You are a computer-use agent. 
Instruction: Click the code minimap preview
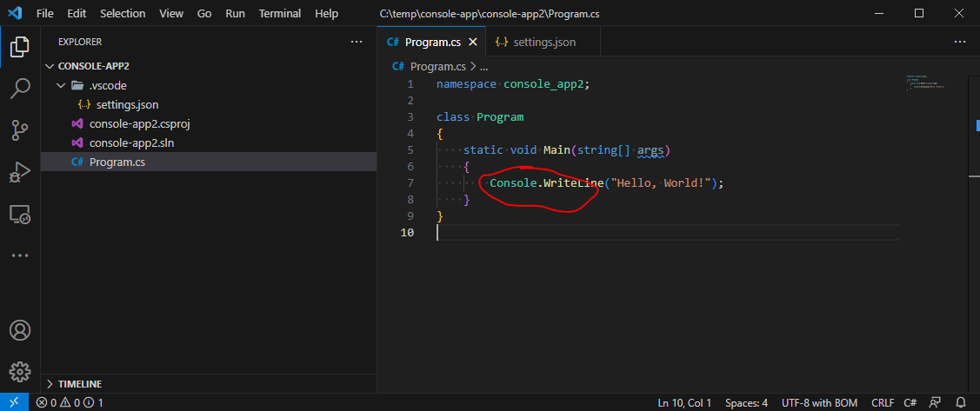pyautogui.click(x=925, y=83)
